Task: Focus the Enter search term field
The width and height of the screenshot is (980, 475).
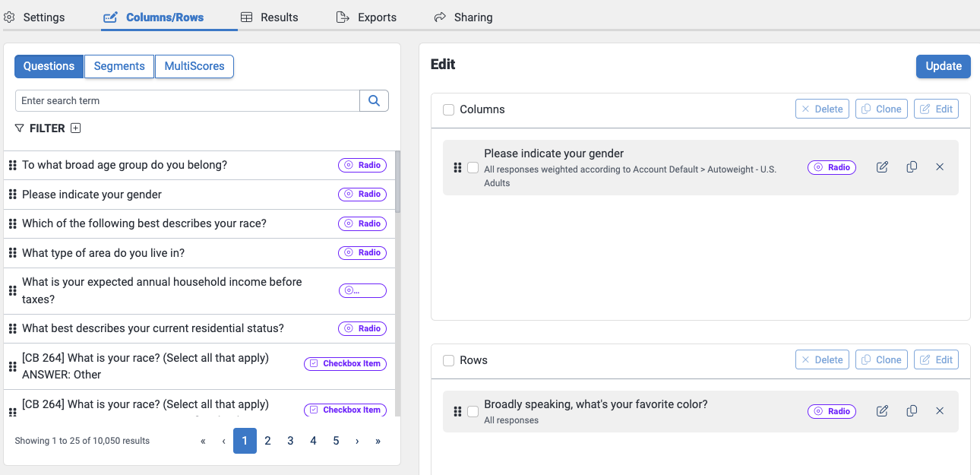Action: 187,100
